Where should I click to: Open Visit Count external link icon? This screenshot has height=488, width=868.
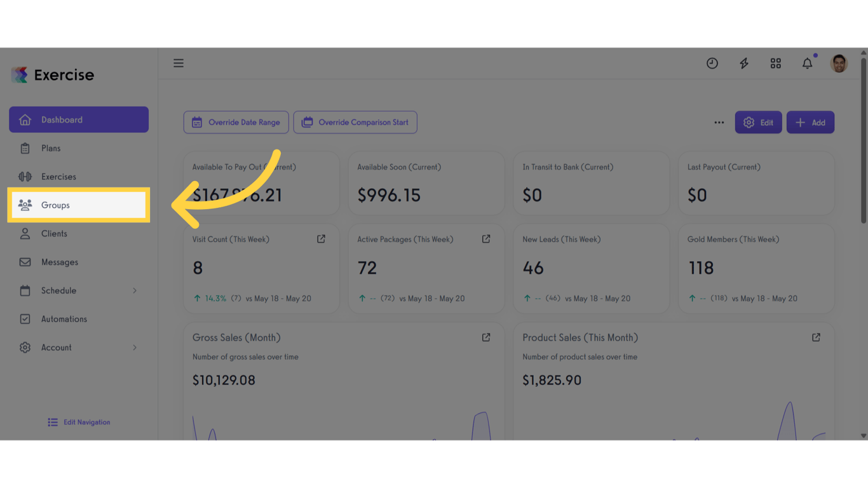click(x=321, y=239)
